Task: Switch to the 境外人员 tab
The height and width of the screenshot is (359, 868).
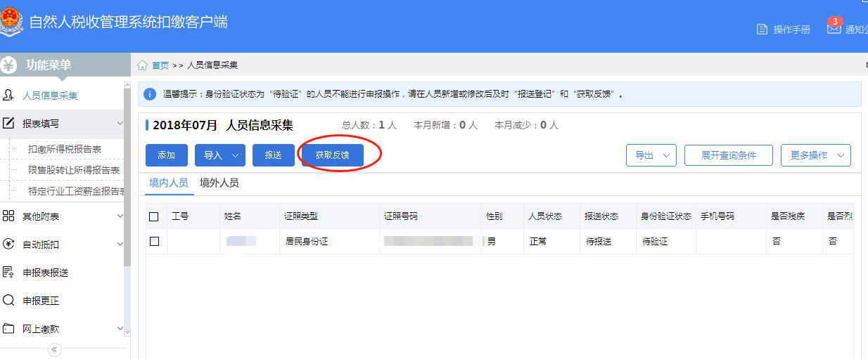Action: point(219,183)
